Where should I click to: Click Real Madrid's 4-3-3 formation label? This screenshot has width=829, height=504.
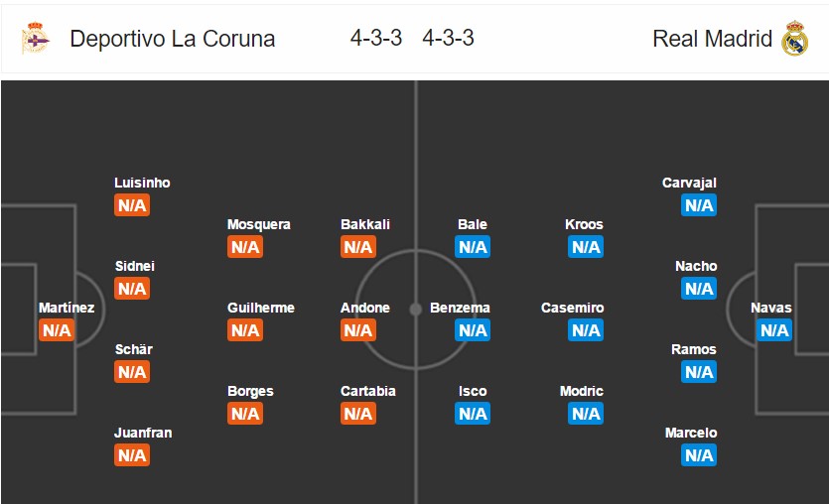click(449, 38)
